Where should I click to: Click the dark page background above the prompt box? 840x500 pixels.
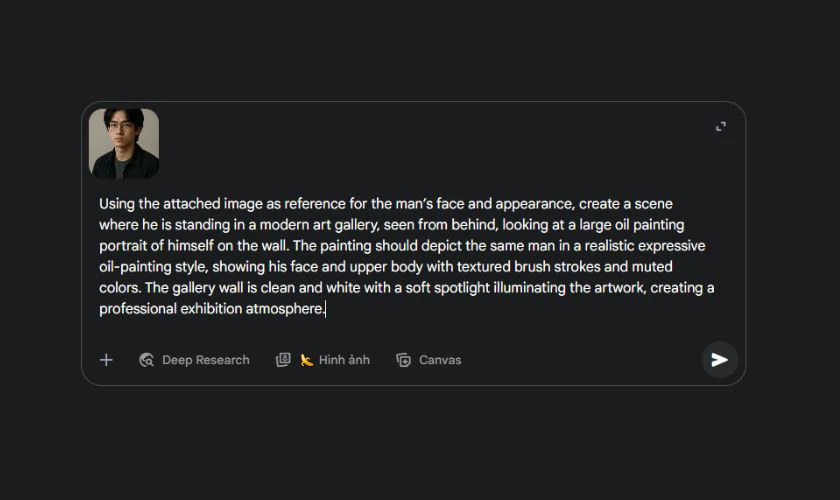pyautogui.click(x=420, y=50)
